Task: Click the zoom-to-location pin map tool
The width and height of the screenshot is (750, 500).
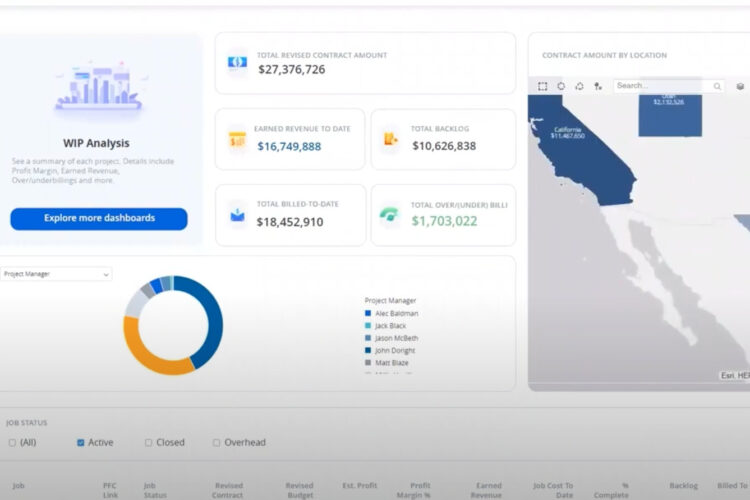Action: [598, 86]
